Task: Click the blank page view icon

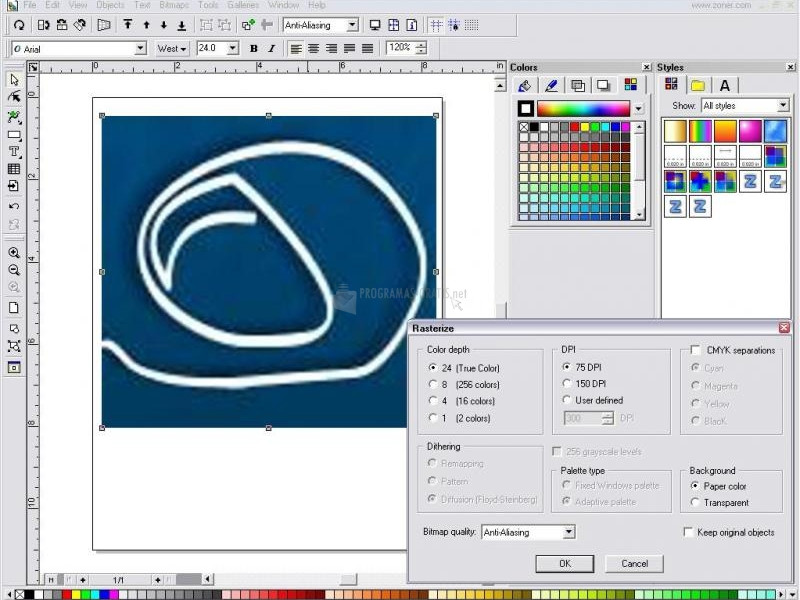Action: (x=14, y=308)
